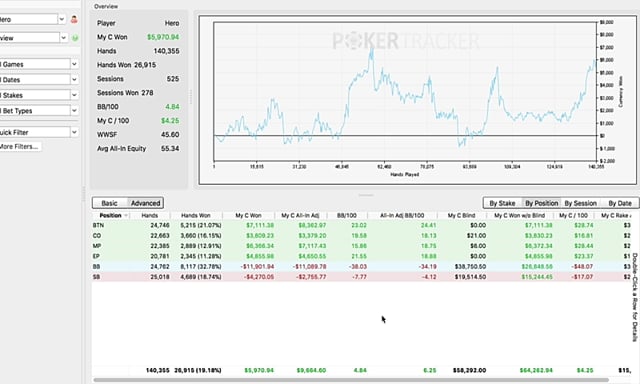
Task: Select the EP position row
Action: pos(361,256)
